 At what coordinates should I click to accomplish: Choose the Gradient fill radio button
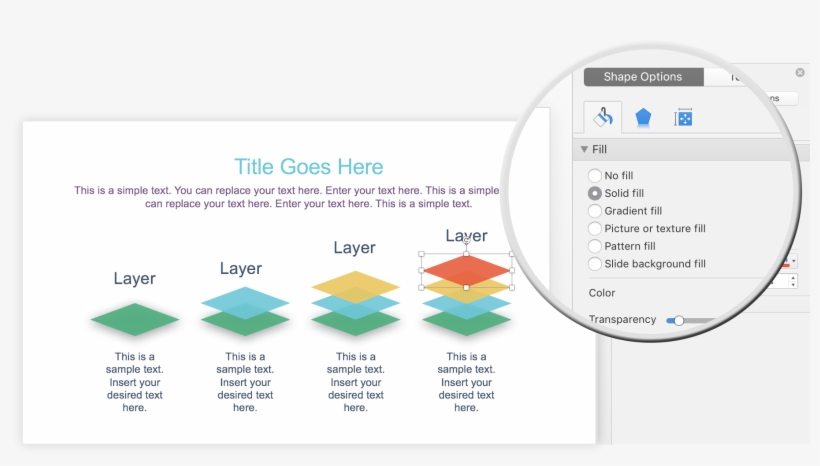[595, 211]
